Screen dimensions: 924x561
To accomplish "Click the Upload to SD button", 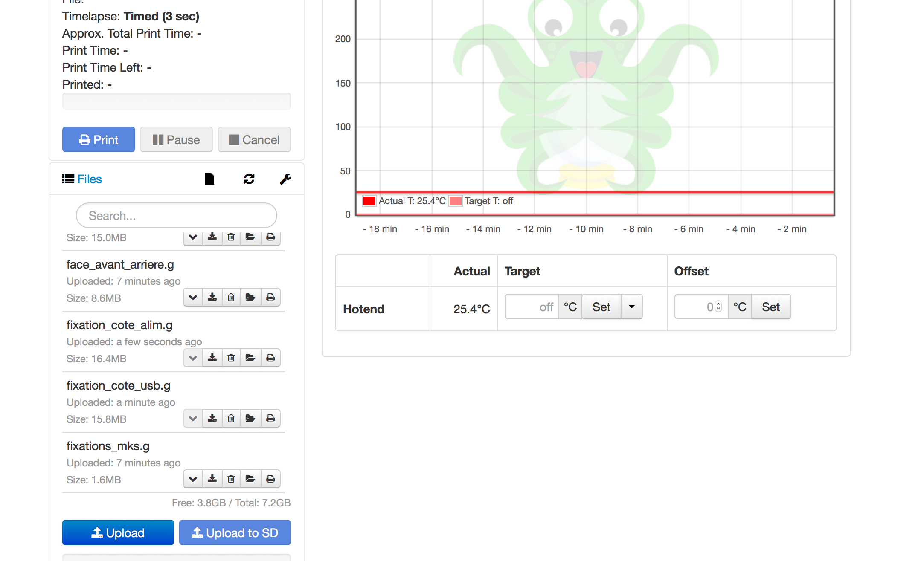I will 235,532.
